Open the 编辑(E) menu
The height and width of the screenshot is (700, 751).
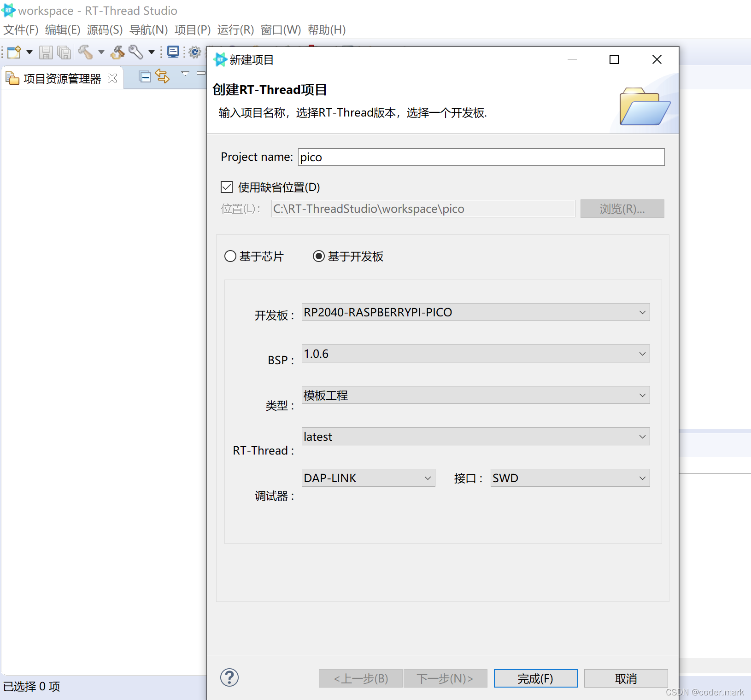pyautogui.click(x=63, y=30)
